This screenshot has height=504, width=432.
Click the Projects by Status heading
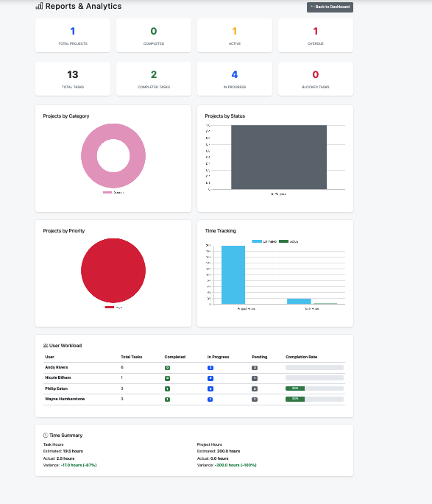(225, 116)
